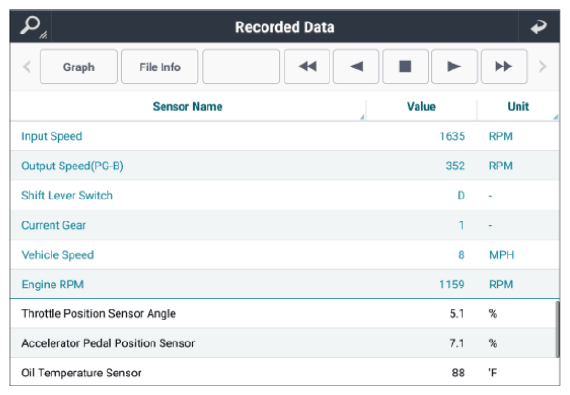
Task: Click the reverse play arrow button
Action: (x=356, y=66)
